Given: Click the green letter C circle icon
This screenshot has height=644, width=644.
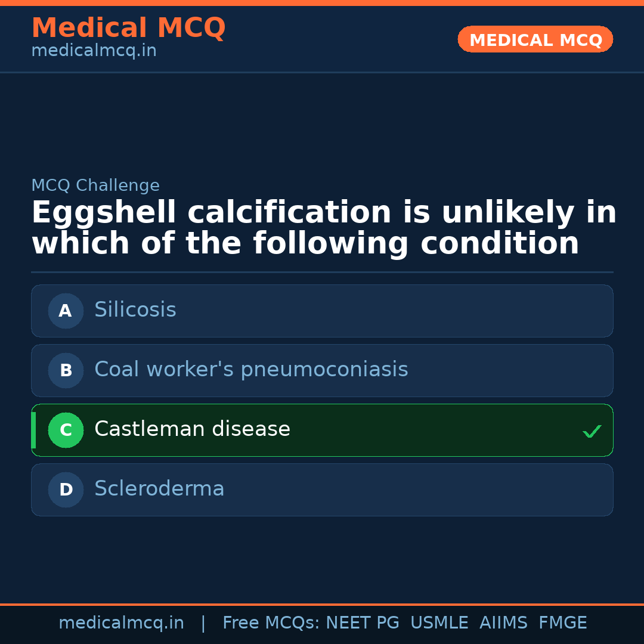Looking at the screenshot, I should 66,430.
